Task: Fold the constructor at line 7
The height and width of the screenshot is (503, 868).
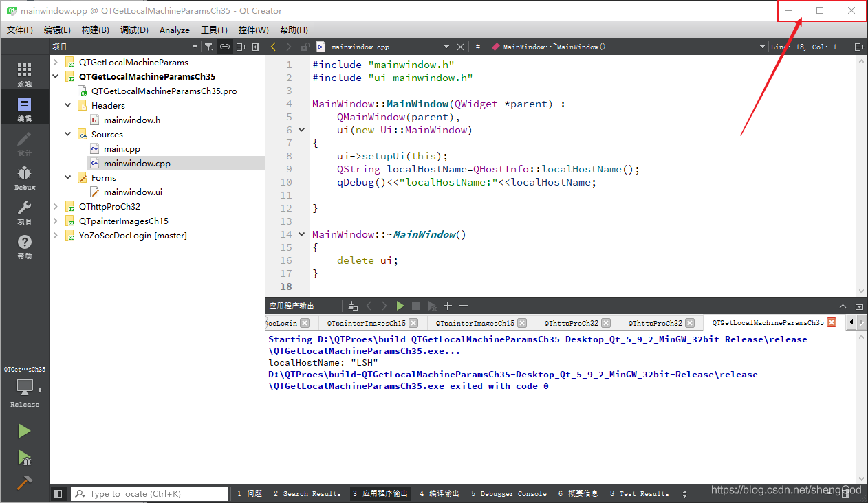Action: coord(302,130)
